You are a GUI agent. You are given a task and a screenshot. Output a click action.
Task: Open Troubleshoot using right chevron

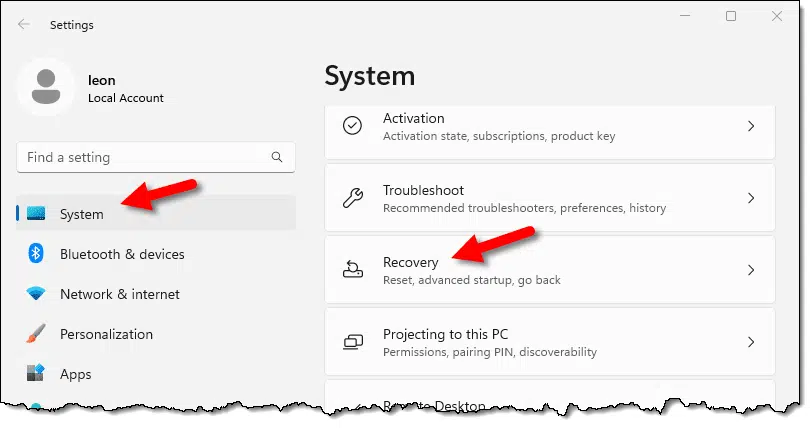751,198
